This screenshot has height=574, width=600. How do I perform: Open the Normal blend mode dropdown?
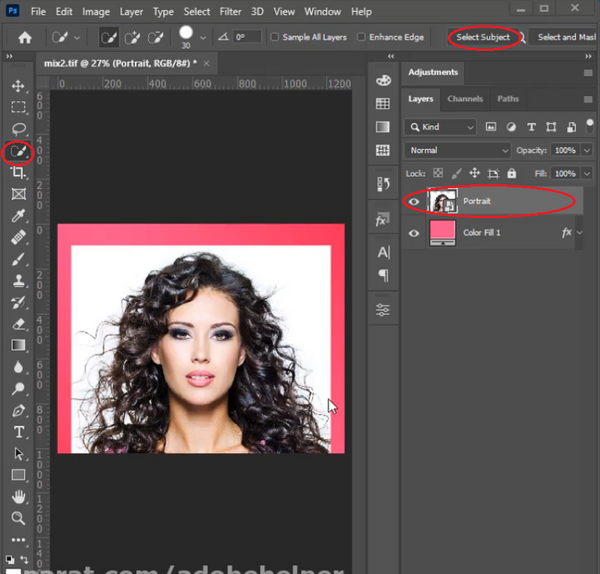[x=458, y=150]
